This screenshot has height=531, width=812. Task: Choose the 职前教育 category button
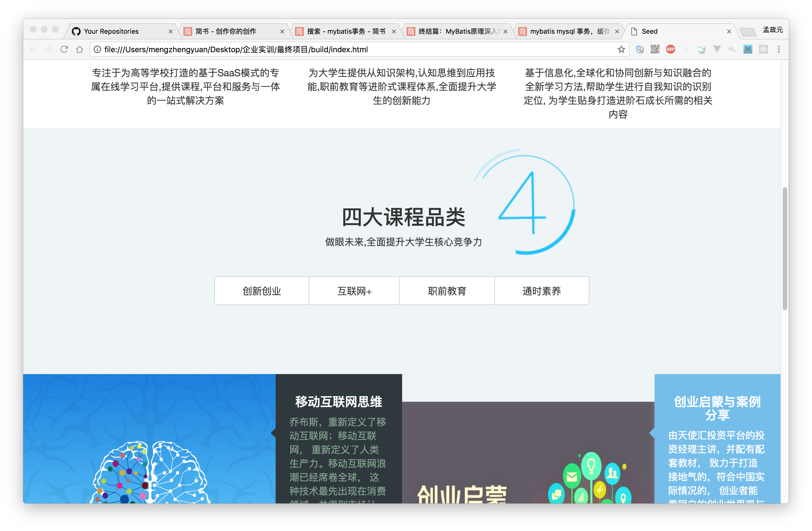click(447, 291)
